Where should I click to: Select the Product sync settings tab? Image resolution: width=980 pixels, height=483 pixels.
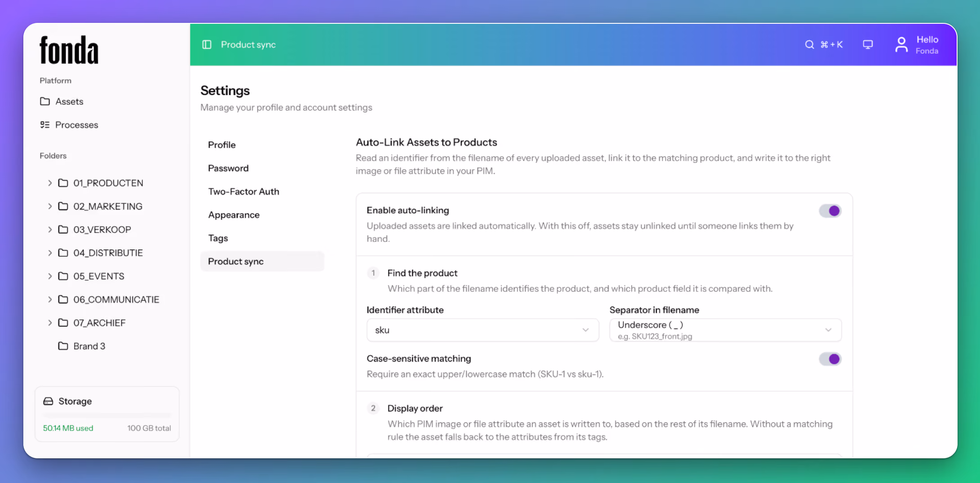pyautogui.click(x=262, y=261)
